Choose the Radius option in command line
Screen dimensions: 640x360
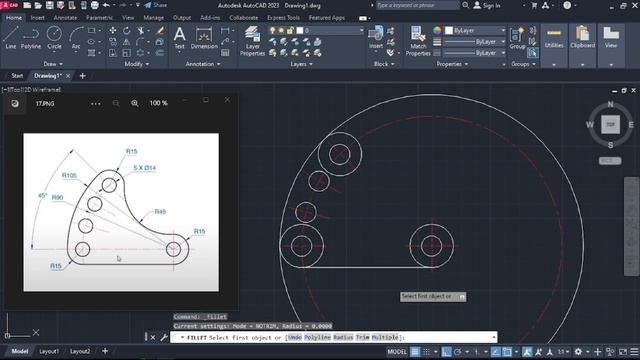click(343, 338)
